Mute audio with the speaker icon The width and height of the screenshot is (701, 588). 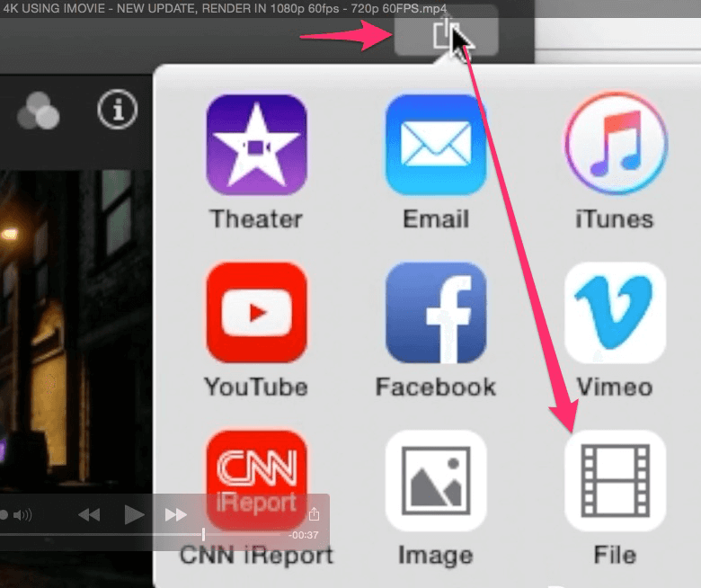22,515
